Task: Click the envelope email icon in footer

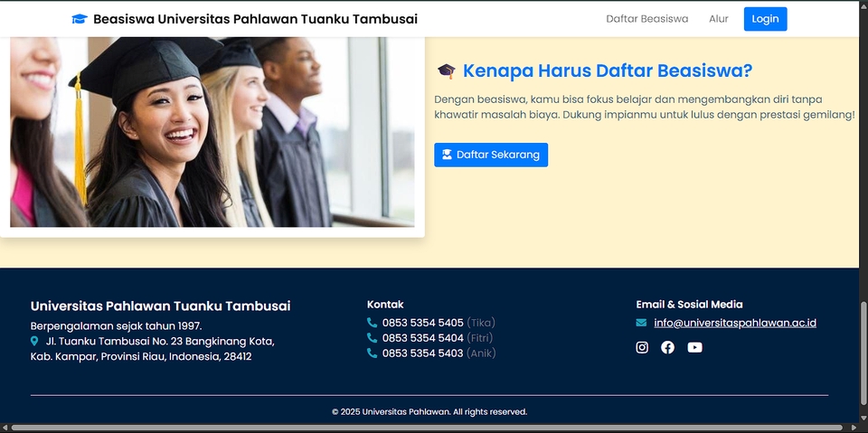Action: click(641, 323)
